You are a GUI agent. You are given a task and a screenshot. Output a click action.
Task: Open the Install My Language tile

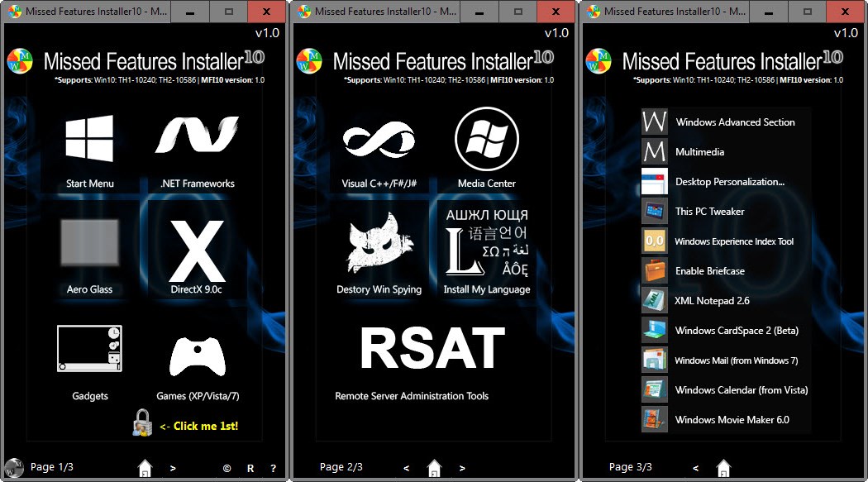[487, 252]
